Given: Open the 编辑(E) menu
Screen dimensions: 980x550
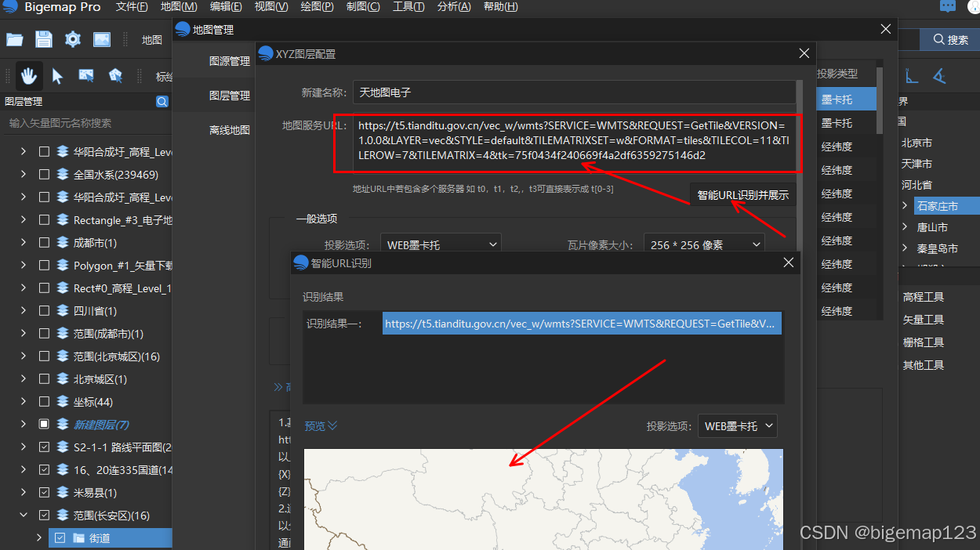Looking at the screenshot, I should coord(226,7).
